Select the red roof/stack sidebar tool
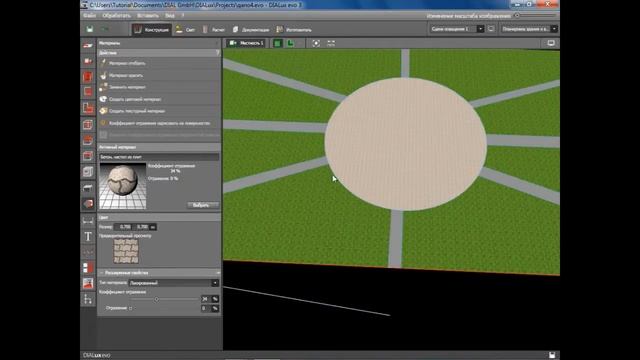640x360 pixels. tap(88, 140)
